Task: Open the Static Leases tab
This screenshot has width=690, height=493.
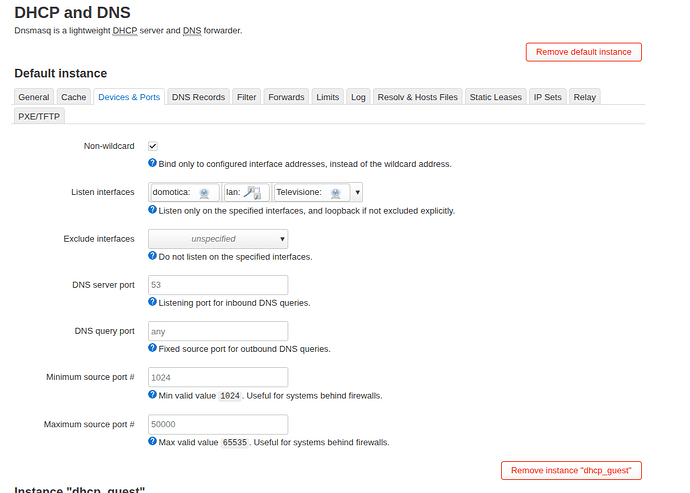Action: click(x=495, y=97)
